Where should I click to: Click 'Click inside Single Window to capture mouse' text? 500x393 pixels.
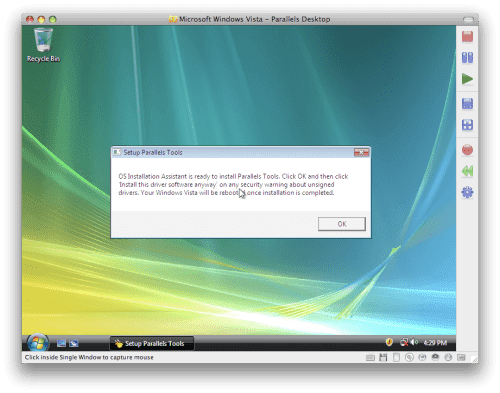89,357
